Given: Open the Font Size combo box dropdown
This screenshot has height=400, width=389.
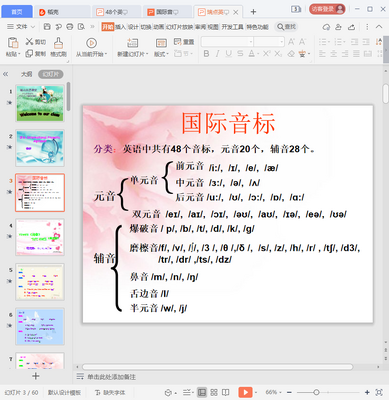Looking at the screenshot, I should tap(282, 42).
